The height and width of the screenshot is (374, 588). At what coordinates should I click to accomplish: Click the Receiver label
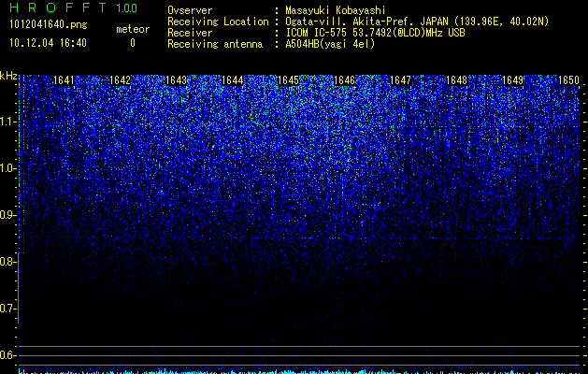(190, 33)
